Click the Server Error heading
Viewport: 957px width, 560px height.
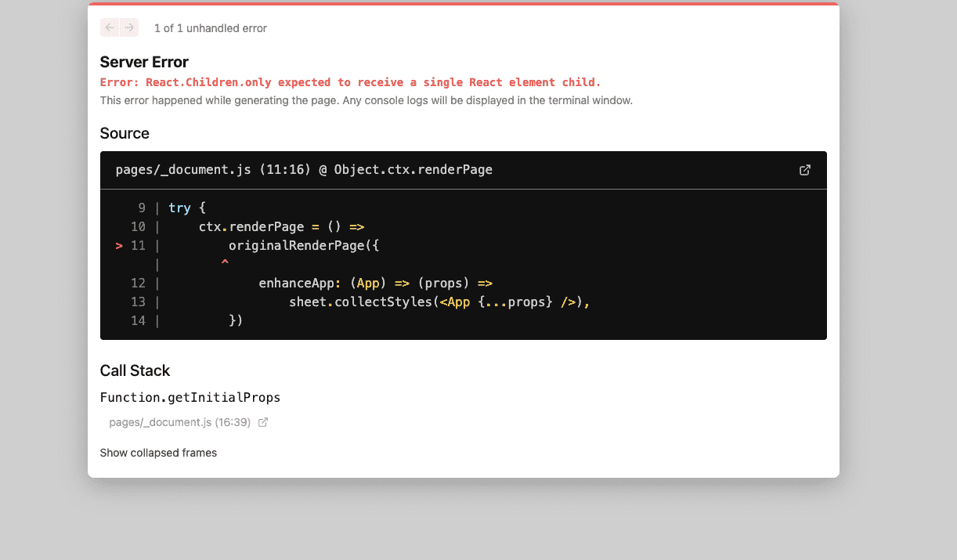[x=144, y=62]
